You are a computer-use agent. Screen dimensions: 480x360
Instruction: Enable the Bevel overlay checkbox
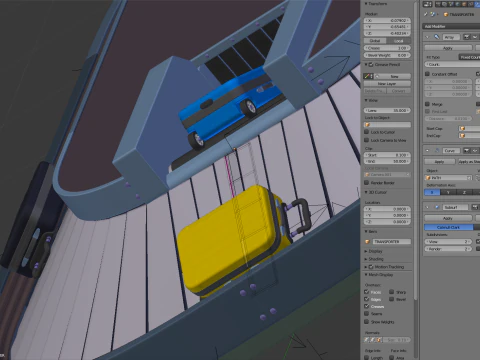[x=392, y=299]
